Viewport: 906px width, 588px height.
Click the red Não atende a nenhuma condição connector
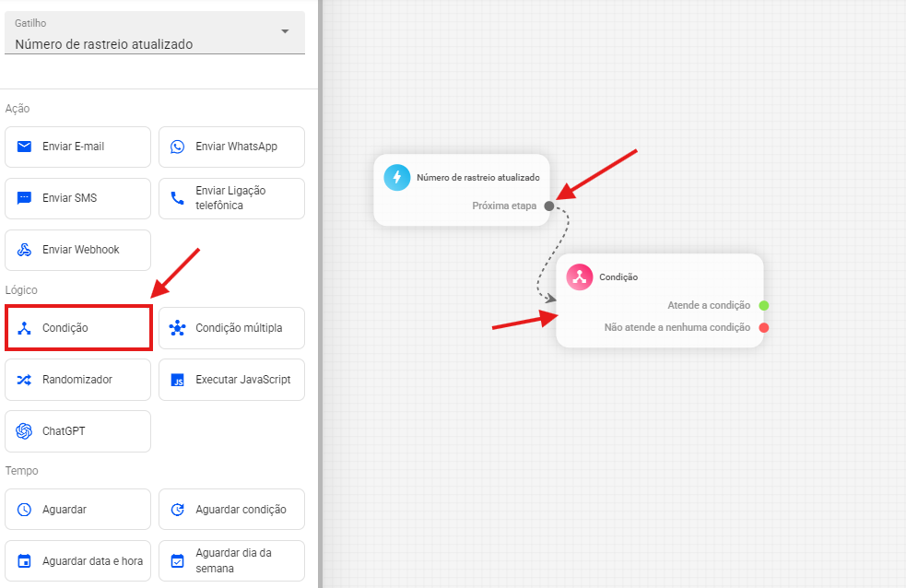pyautogui.click(x=764, y=327)
